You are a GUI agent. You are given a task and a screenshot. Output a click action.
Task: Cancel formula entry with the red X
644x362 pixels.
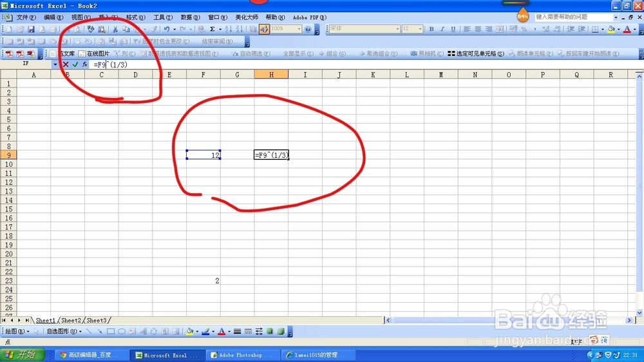[x=66, y=64]
